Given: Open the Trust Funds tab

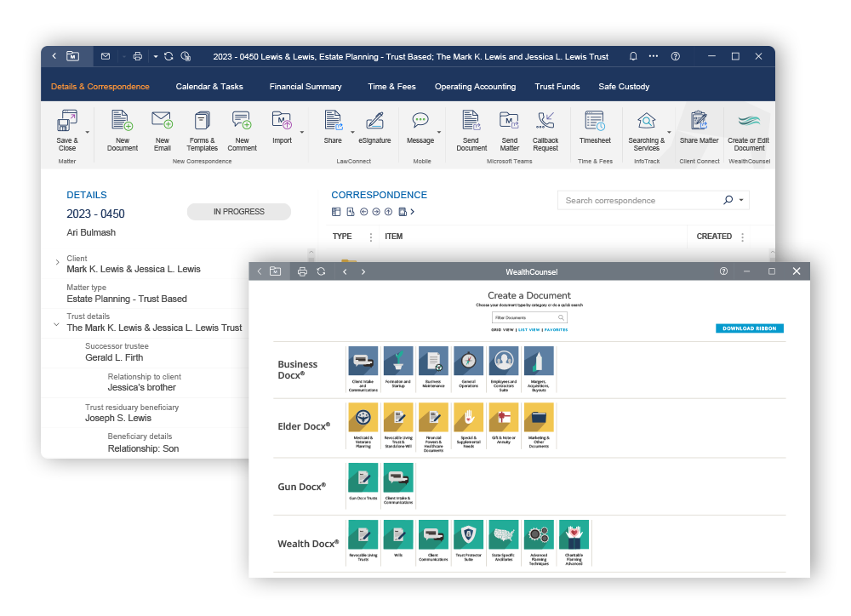Looking at the screenshot, I should tap(557, 86).
